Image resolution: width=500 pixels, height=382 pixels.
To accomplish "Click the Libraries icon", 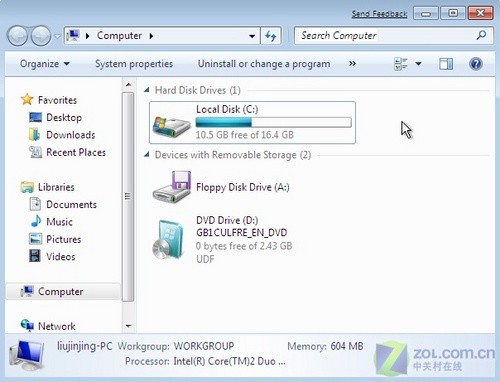I will [x=27, y=187].
